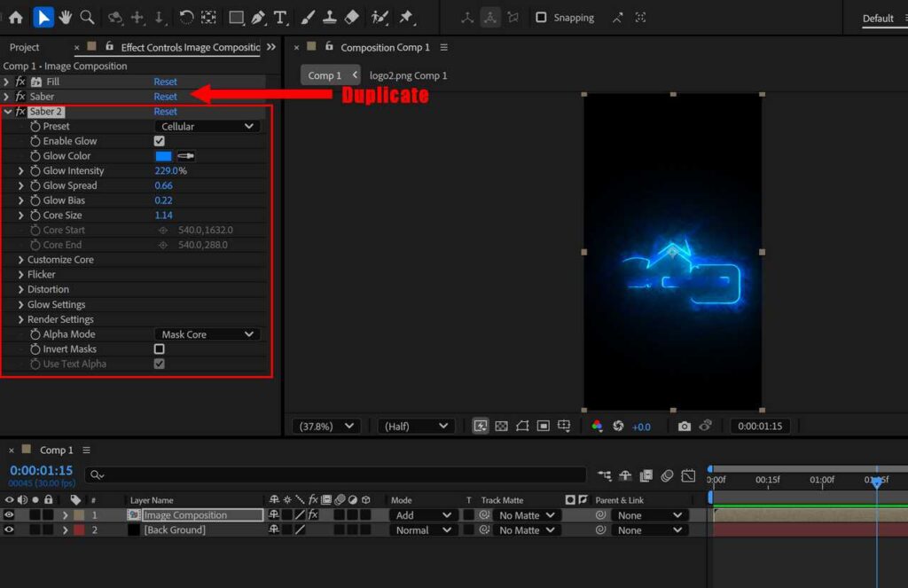The height and width of the screenshot is (588, 908).
Task: Expand Distortion settings
Action: (x=21, y=289)
